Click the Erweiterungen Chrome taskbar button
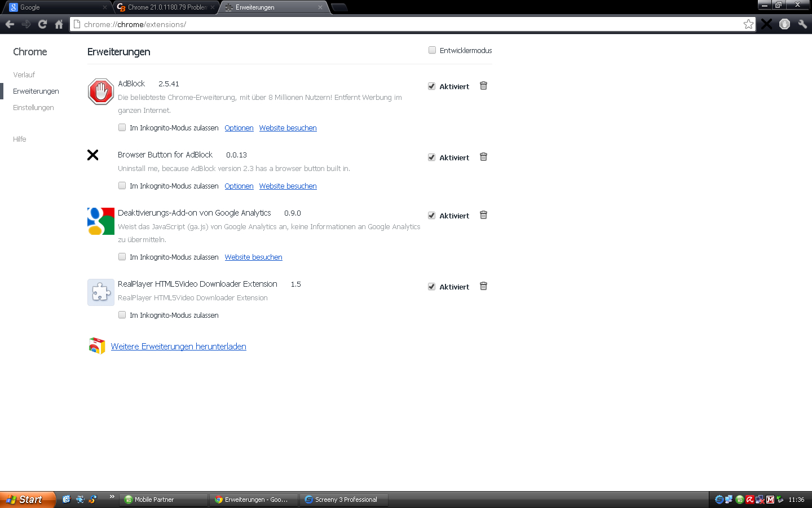The height and width of the screenshot is (508, 812). (x=254, y=500)
